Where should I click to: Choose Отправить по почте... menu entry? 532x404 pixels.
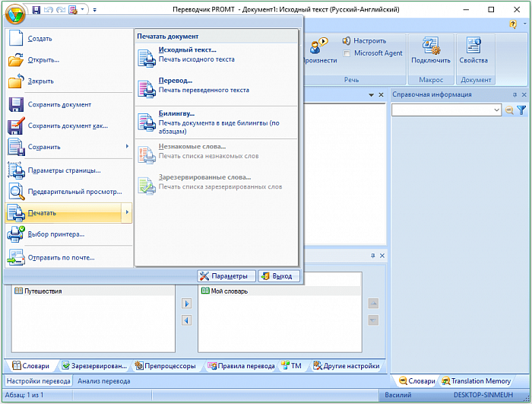pyautogui.click(x=69, y=258)
